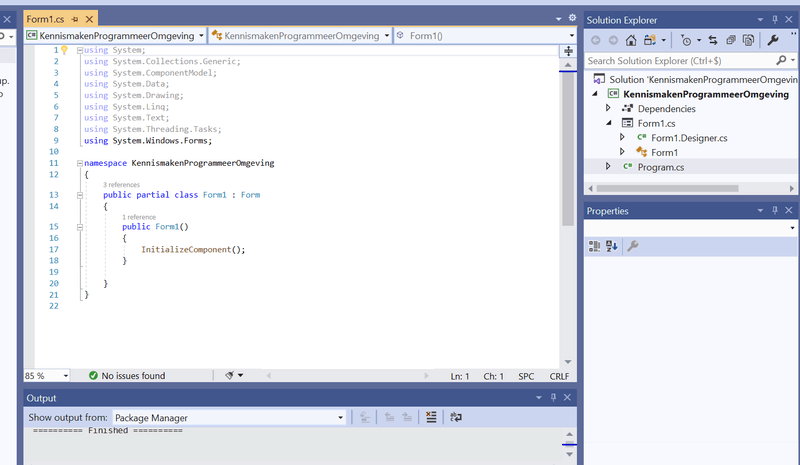
Task: Click the Solution Explorer horizontal scrollbar
Action: 667,188
